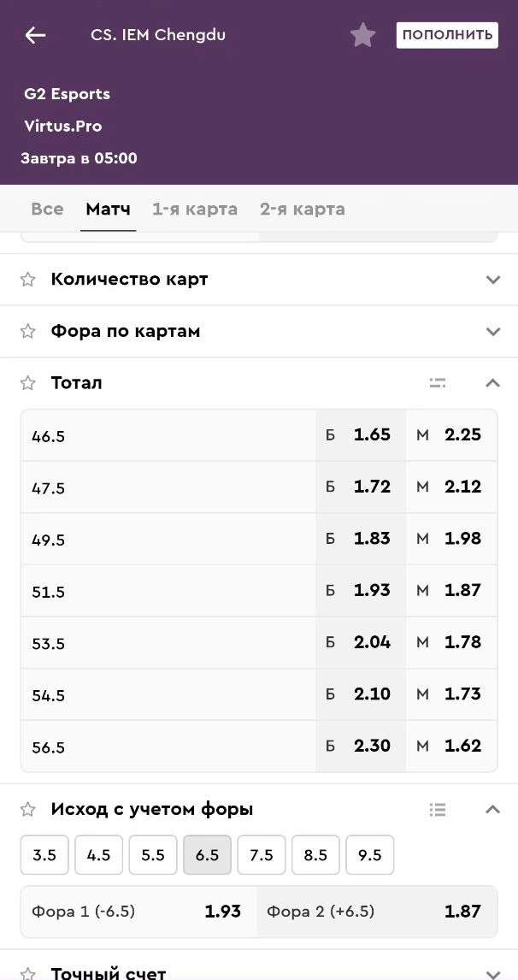The height and width of the screenshot is (980, 518).
Task: Open the Все tab
Action: (47, 210)
